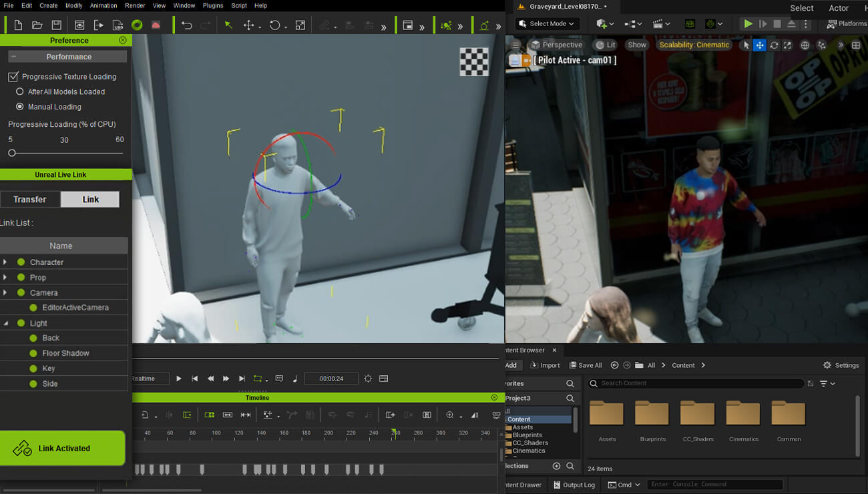Click the timeline zoom magnifier icon

pyautogui.click(x=450, y=415)
